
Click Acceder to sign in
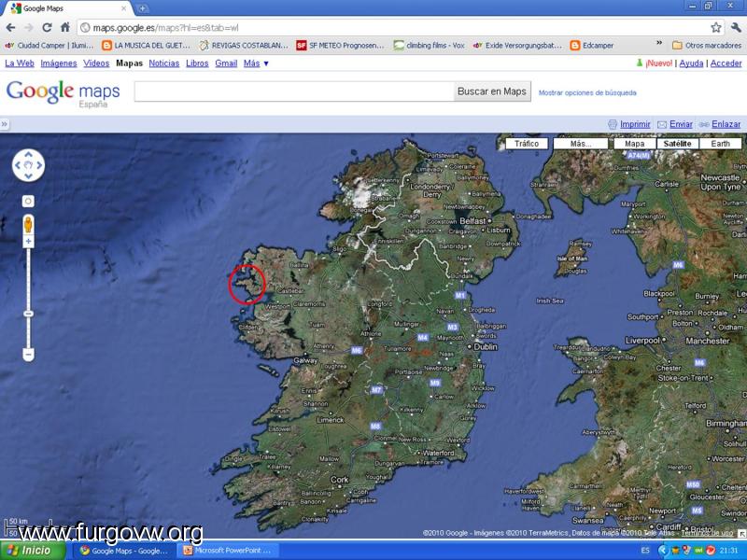pyautogui.click(x=726, y=63)
